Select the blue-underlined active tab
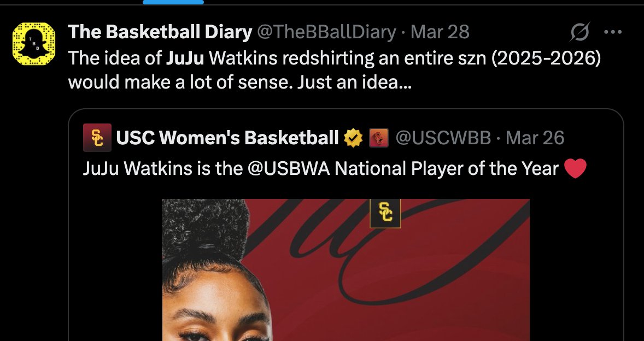This screenshot has width=644, height=341. [x=173, y=2]
